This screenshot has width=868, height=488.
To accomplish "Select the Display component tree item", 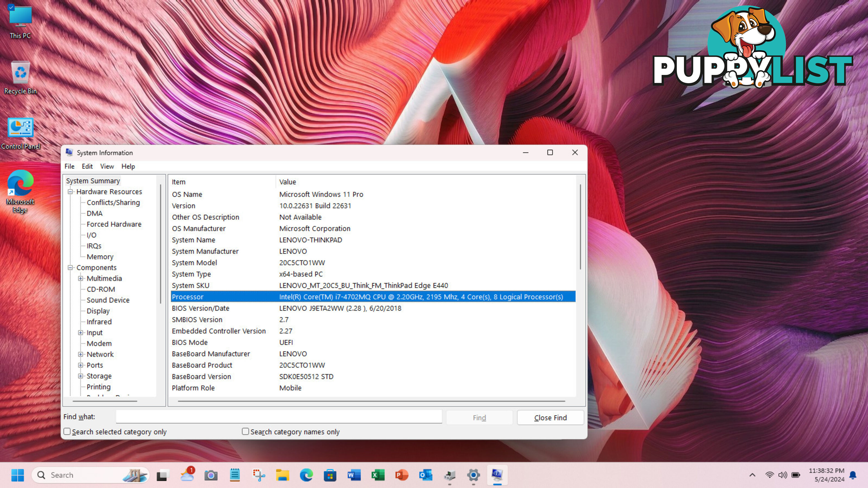I will (x=97, y=310).
